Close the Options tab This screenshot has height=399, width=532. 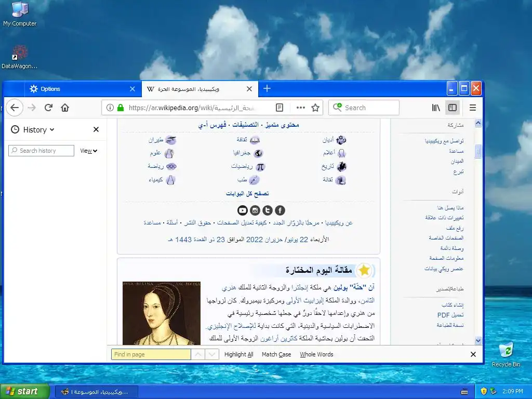[x=132, y=89]
